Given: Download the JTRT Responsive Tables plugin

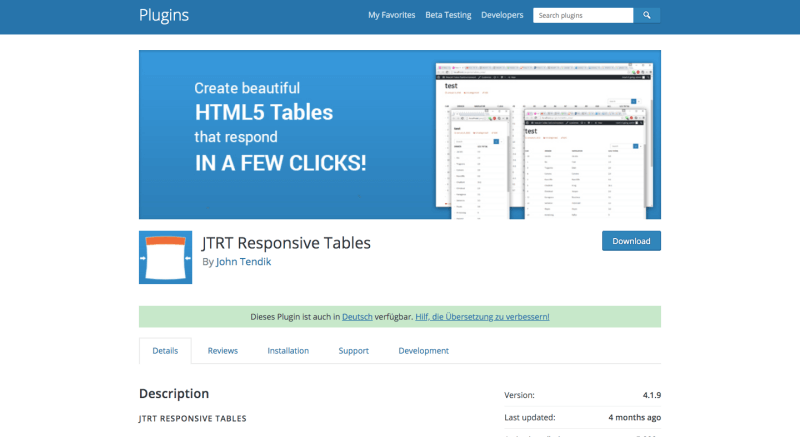Looking at the screenshot, I should tap(631, 241).
